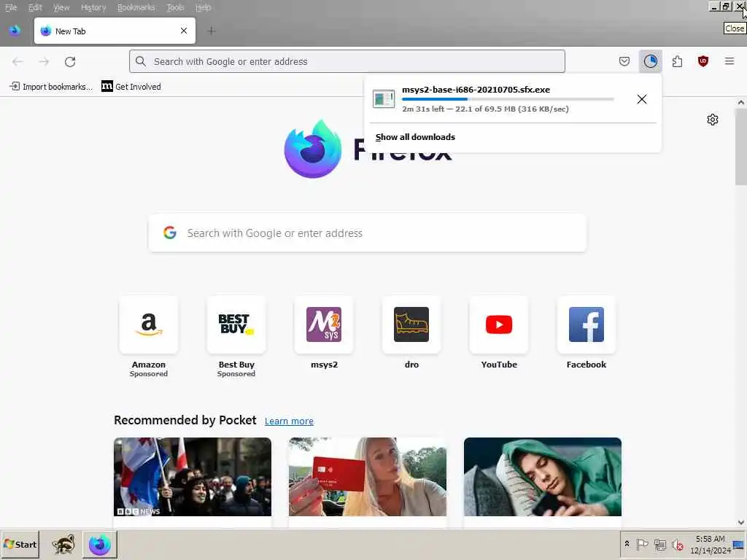Screen dimensions: 747x560
Task: Click Import bookmarks in bookmarks toolbar
Action: pyautogui.click(x=52, y=87)
